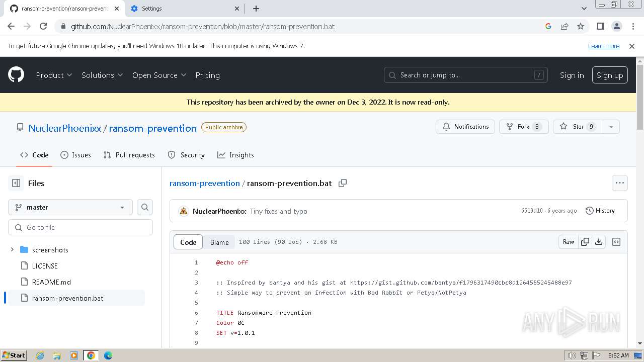Open the share page icon in address bar

point(565,26)
